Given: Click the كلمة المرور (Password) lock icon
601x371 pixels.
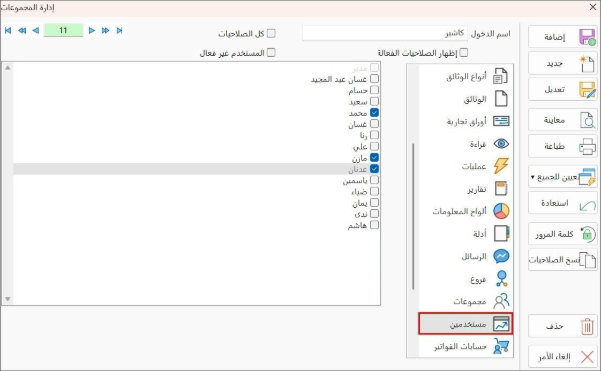Looking at the screenshot, I should [587, 234].
